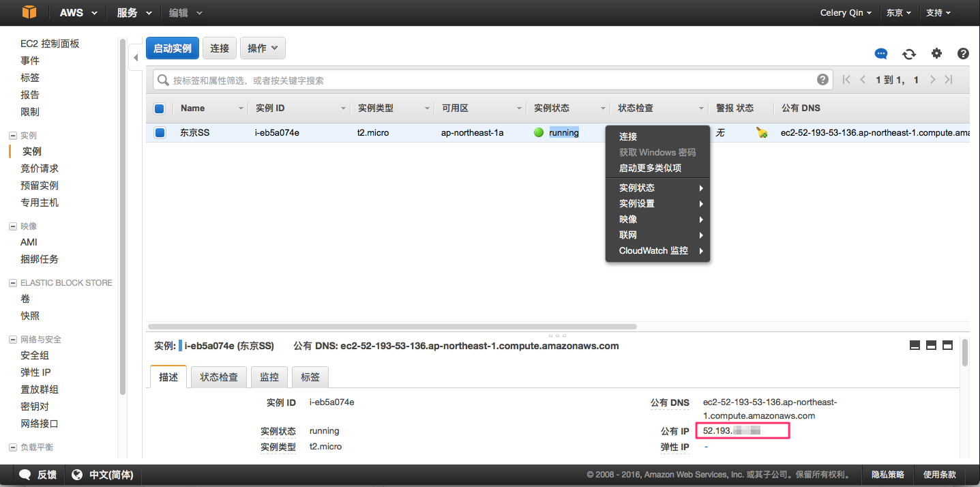Open 实例状态 submenu in context menu

(658, 188)
